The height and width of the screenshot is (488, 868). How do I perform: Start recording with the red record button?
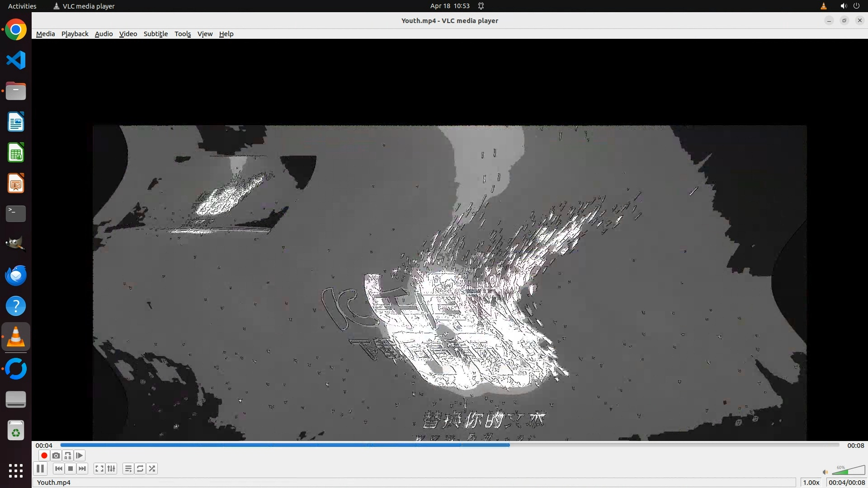[x=44, y=455]
